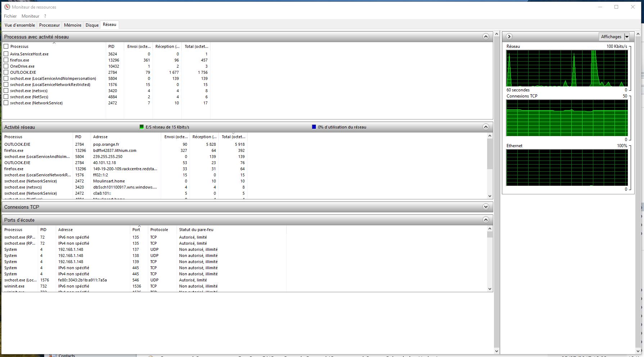This screenshot has width=644, height=357.
Task: Select the 40.101.12.18 address row
Action: (125, 163)
